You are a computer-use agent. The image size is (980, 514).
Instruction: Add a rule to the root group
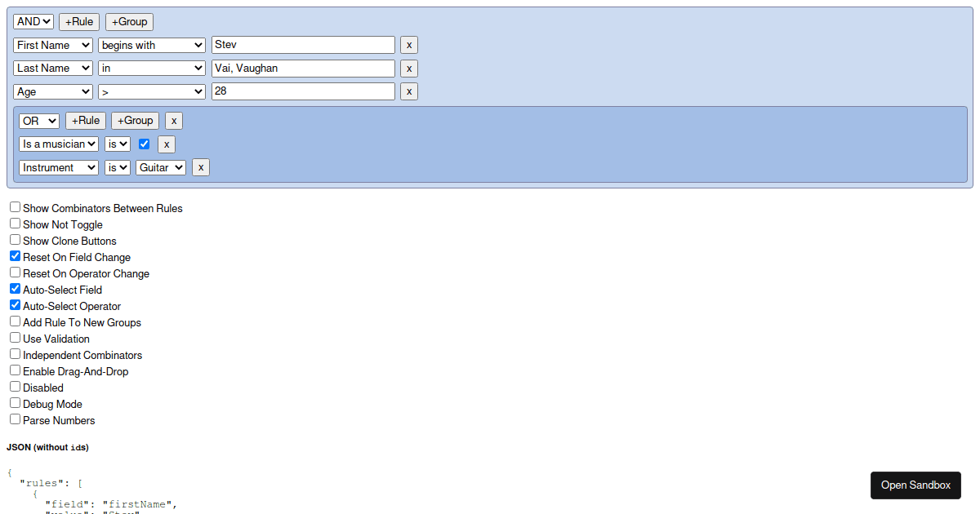[79, 22]
